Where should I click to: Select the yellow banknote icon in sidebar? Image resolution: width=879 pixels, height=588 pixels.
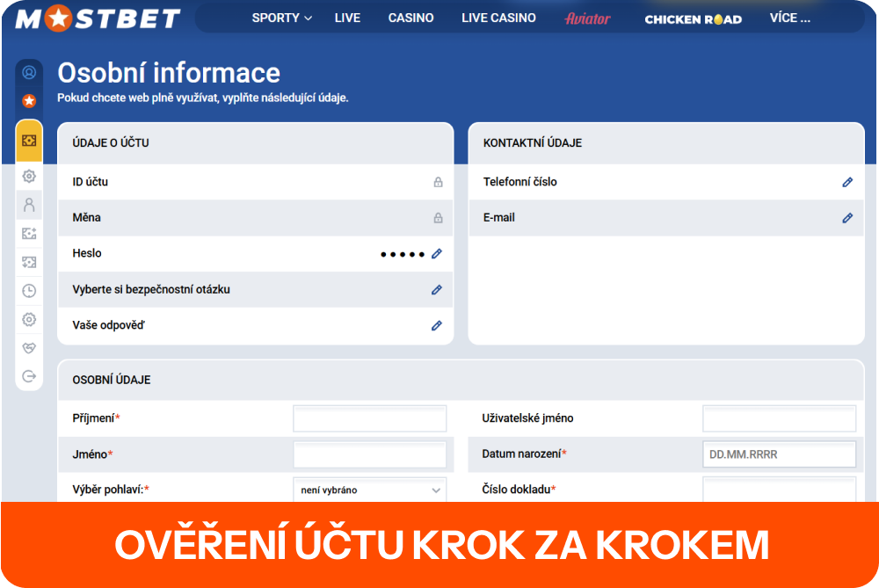pyautogui.click(x=29, y=140)
